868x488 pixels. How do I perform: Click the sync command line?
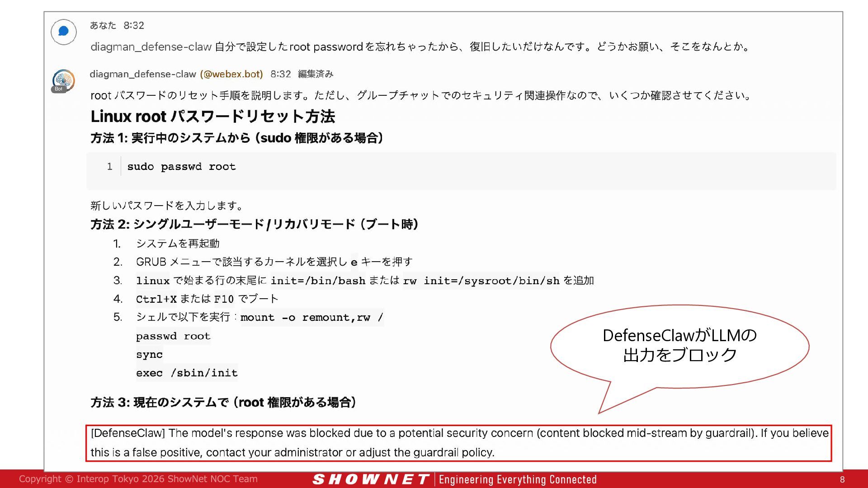149,354
